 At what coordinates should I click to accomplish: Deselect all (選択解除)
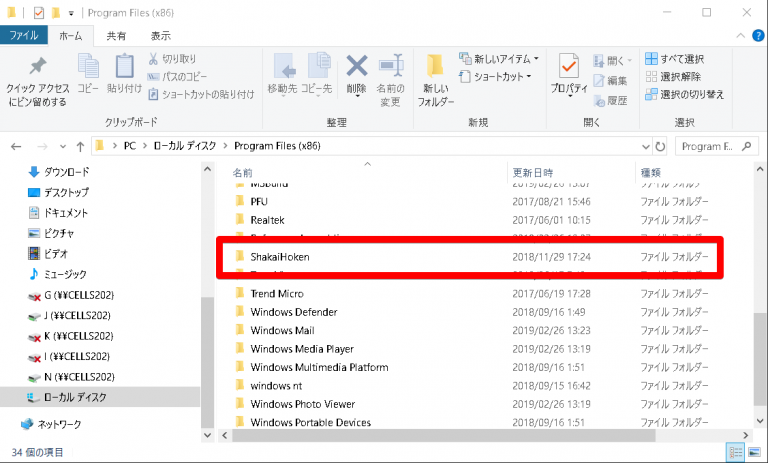673,76
